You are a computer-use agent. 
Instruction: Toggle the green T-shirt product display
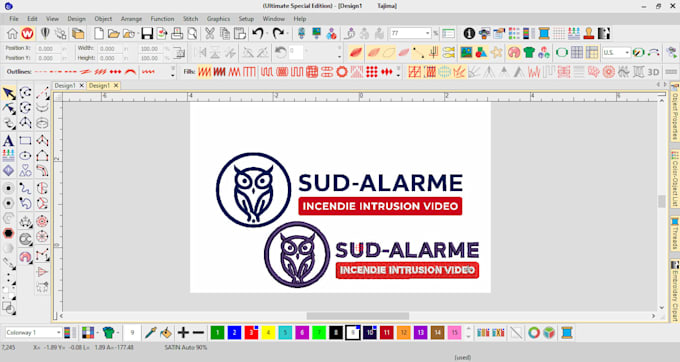[529, 52]
